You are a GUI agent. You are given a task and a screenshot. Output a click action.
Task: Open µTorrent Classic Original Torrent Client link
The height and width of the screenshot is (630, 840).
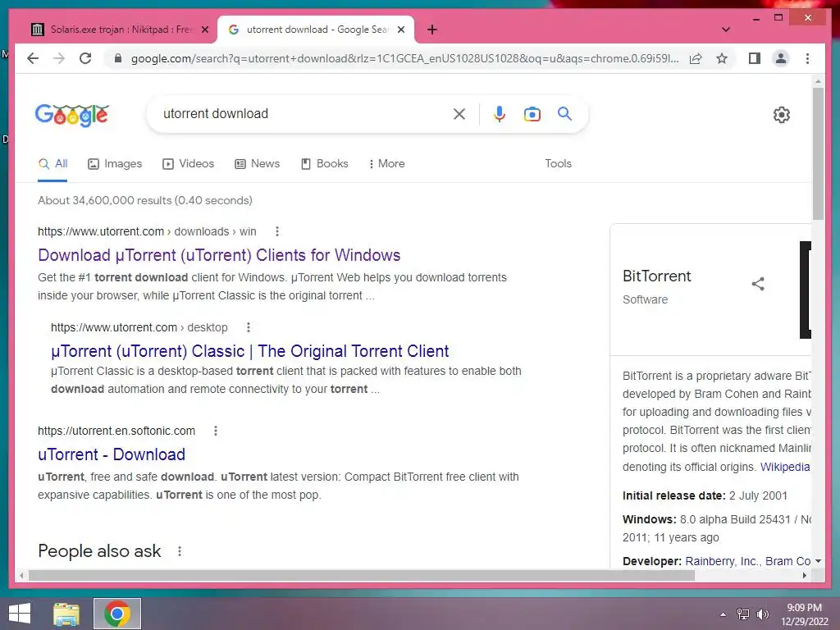coord(249,351)
